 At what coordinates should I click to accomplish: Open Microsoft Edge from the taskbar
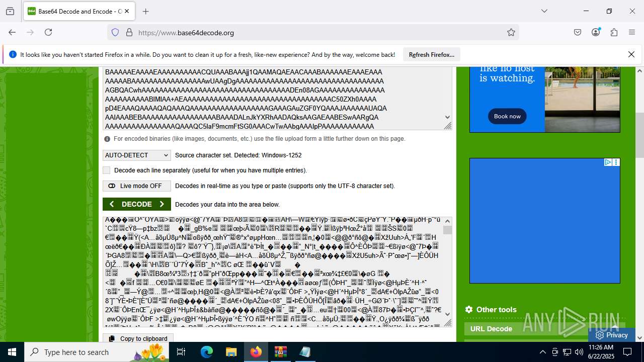(x=207, y=352)
